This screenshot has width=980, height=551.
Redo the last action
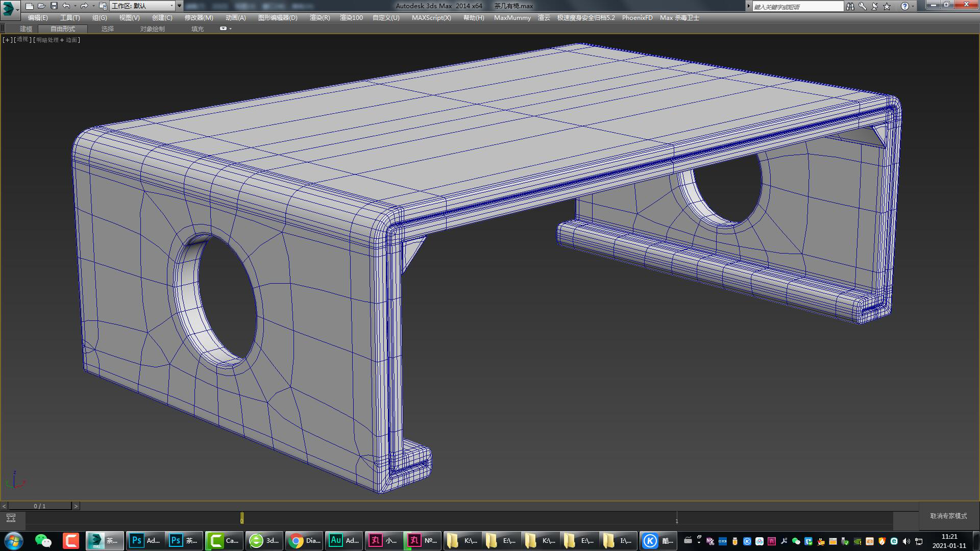(84, 6)
